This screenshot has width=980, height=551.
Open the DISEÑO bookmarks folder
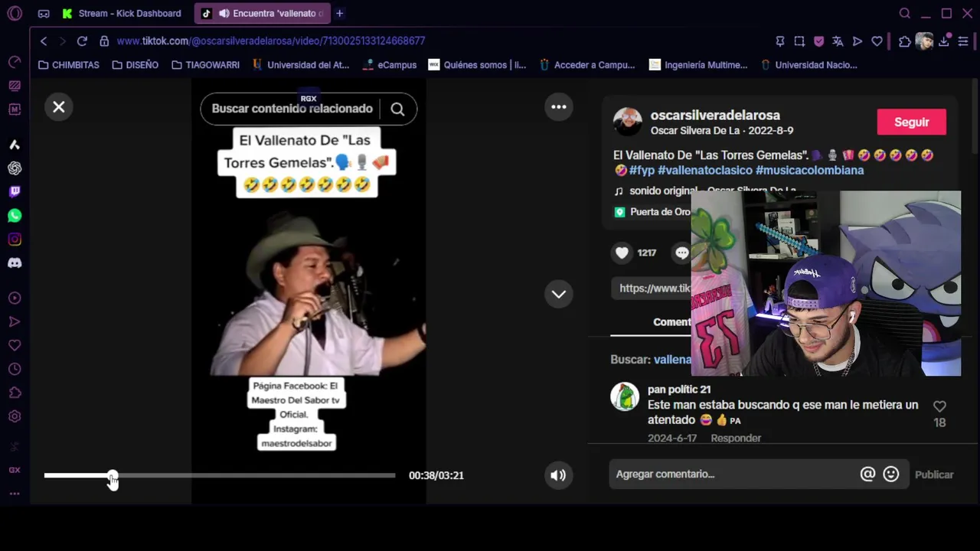click(x=136, y=65)
